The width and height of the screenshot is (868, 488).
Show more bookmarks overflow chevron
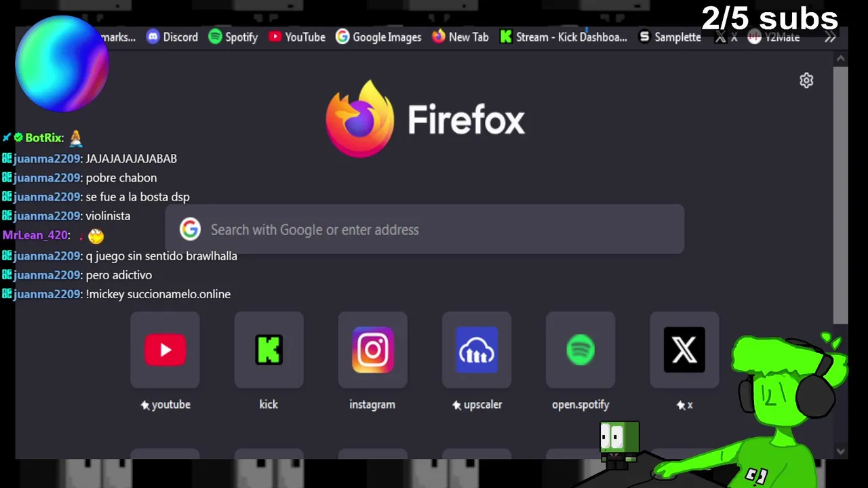pyautogui.click(x=830, y=38)
